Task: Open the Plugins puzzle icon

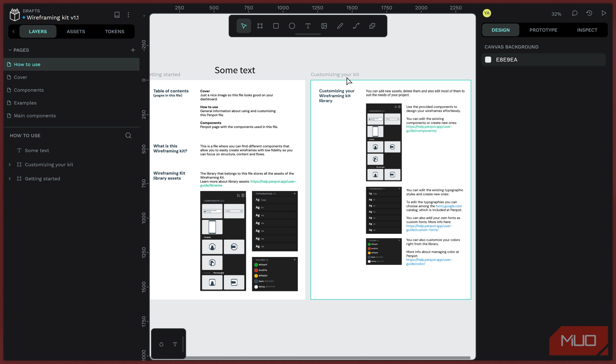Action: pos(372,26)
